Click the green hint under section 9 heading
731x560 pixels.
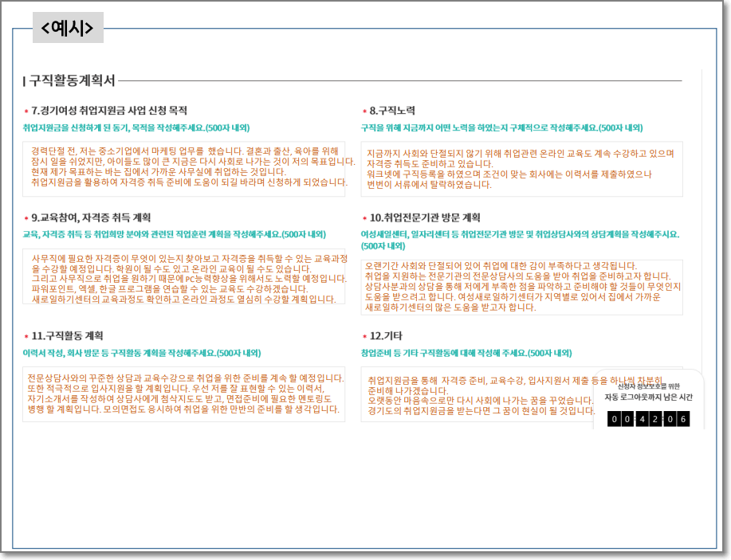coord(175,234)
